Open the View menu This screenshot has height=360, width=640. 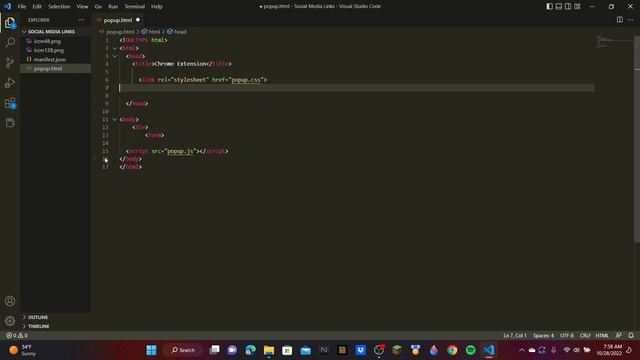[x=82, y=7]
